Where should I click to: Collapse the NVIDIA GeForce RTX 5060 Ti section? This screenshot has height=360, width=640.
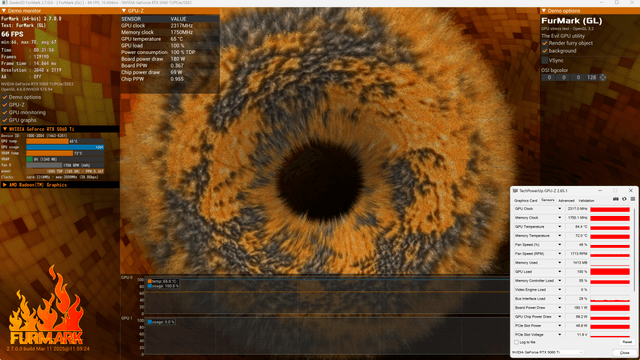(x=5, y=129)
